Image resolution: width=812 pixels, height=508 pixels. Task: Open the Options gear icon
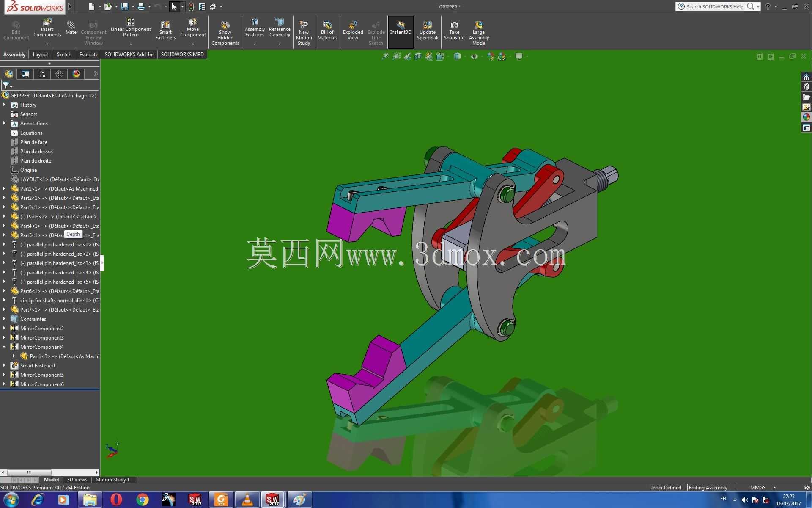pyautogui.click(x=213, y=6)
